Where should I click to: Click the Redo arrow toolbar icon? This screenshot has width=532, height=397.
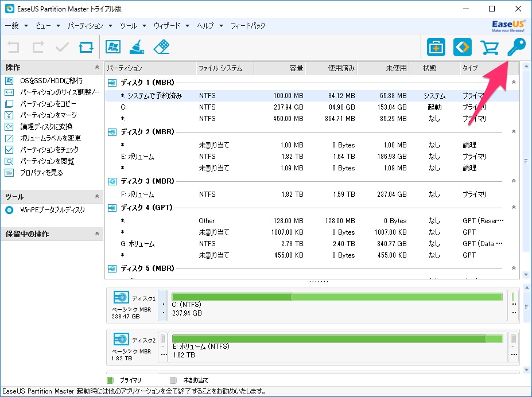point(38,47)
